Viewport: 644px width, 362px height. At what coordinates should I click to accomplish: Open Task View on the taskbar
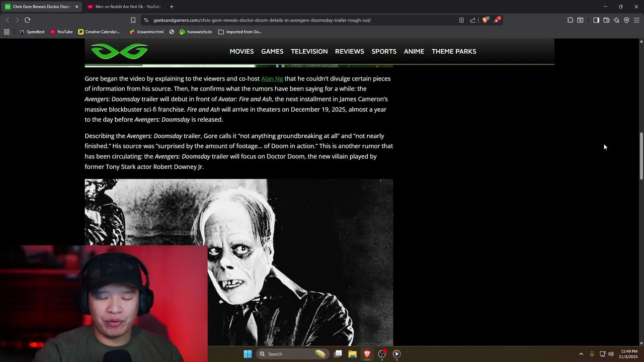(338, 354)
